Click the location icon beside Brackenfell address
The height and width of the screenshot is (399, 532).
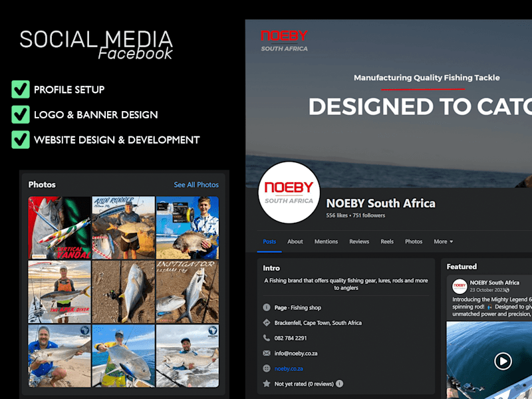[267, 323]
